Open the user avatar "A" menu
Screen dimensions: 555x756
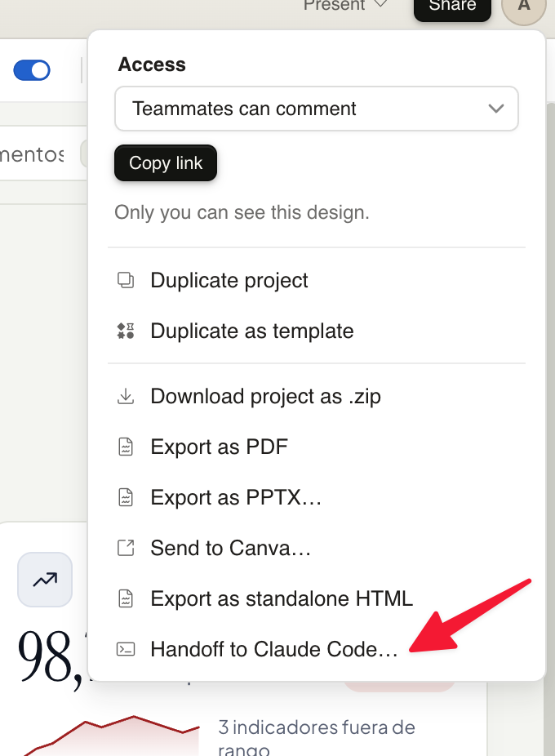pos(523,7)
